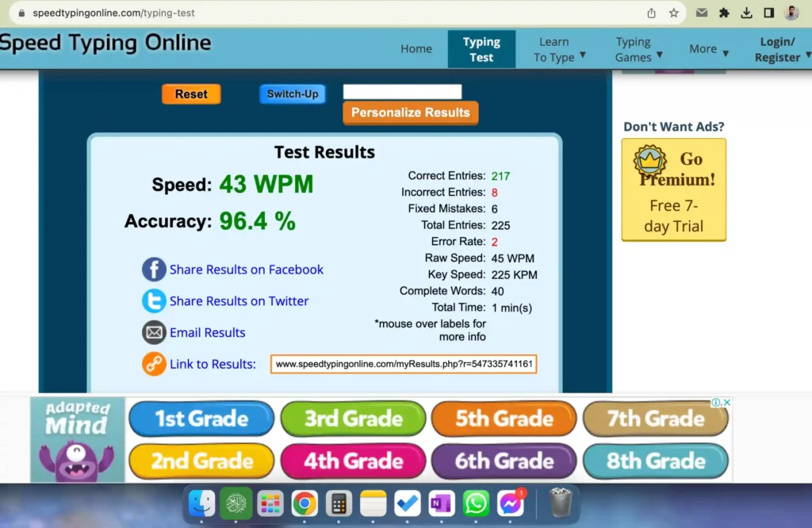The image size is (812, 528).
Task: Open Calculator from the dock
Action: point(339,503)
